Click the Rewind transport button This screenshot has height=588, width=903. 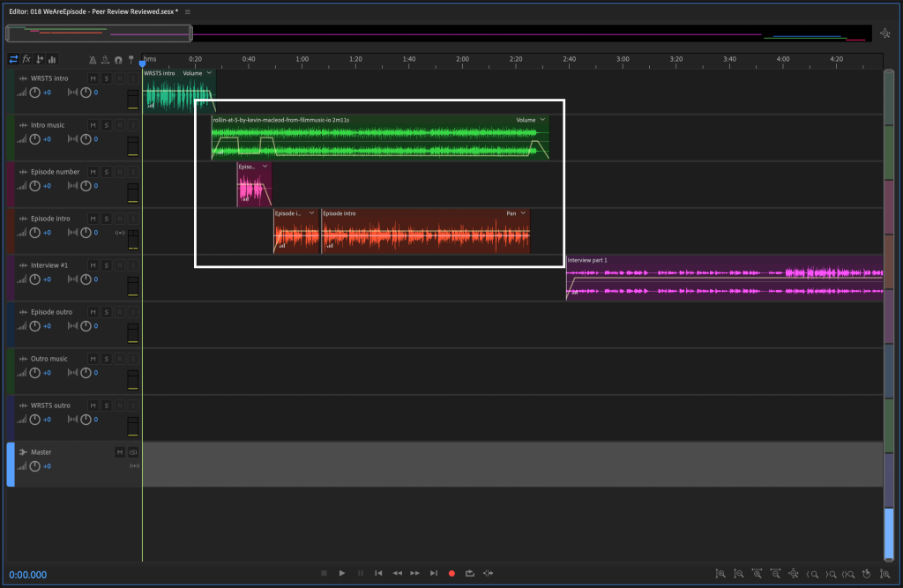coord(398,573)
